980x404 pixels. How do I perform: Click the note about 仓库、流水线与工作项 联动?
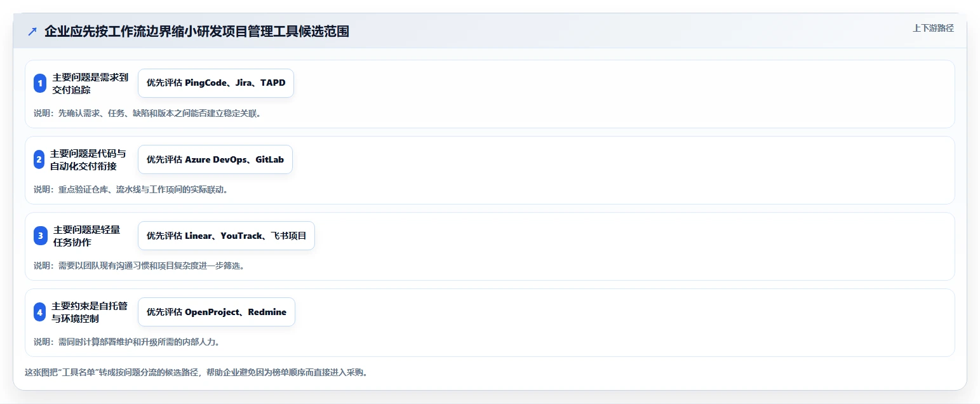point(131,189)
